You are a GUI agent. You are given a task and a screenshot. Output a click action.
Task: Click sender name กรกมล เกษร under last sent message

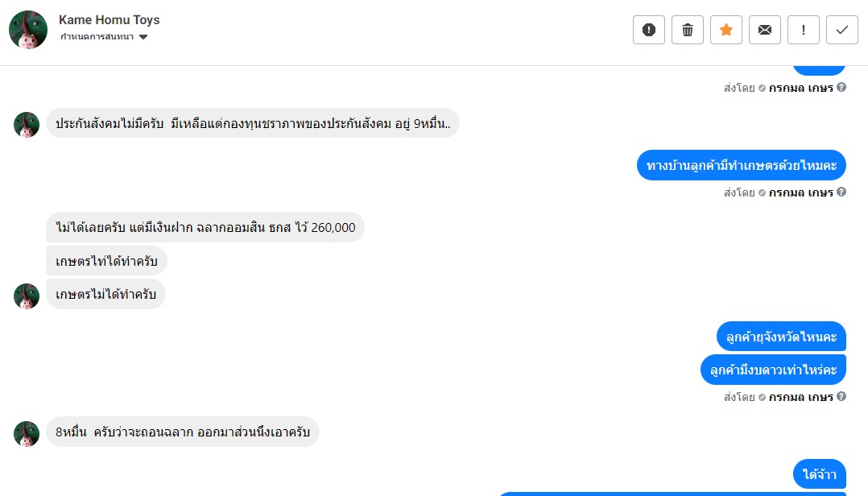point(800,397)
